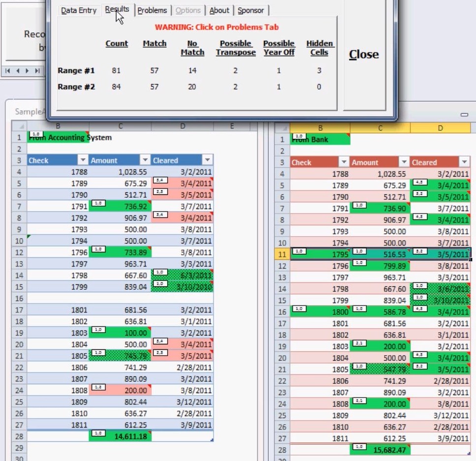Select accounting amount cell 745.79
Screen dimensions: 476x461
tap(120, 356)
